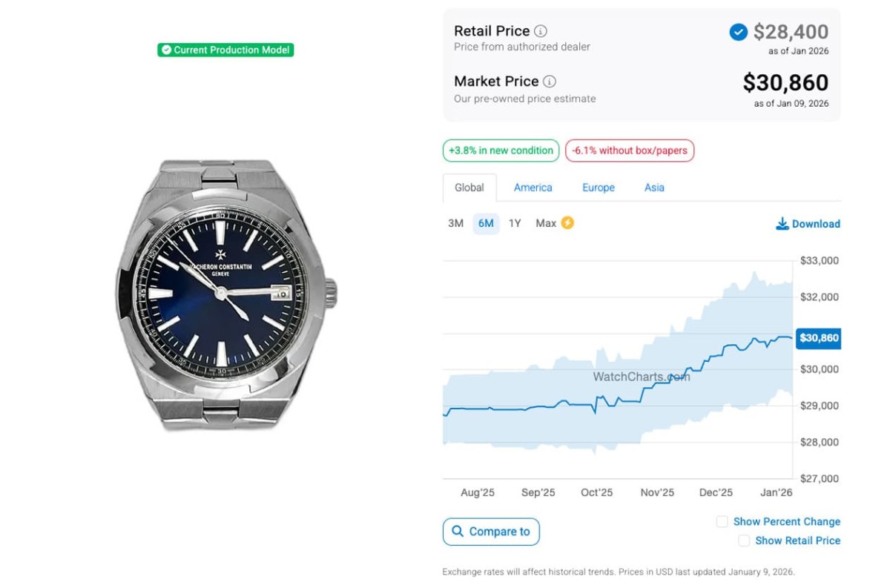Screen dimensions: 890x588
Task: Click the blue verified checkmark badge
Action: (738, 32)
